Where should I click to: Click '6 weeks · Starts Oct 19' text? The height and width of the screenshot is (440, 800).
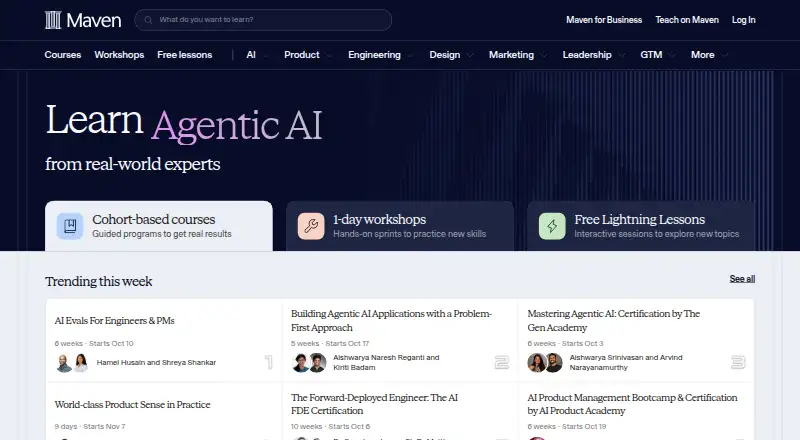566,426
